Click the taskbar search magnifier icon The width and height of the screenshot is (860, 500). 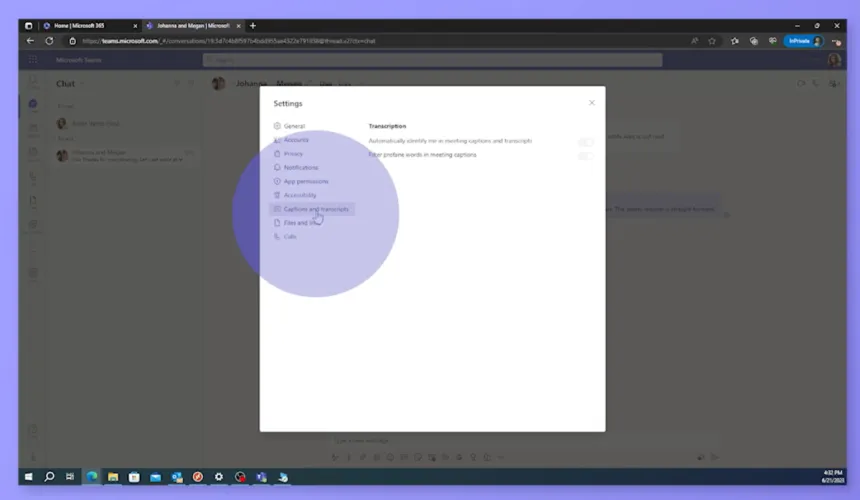pos(49,477)
